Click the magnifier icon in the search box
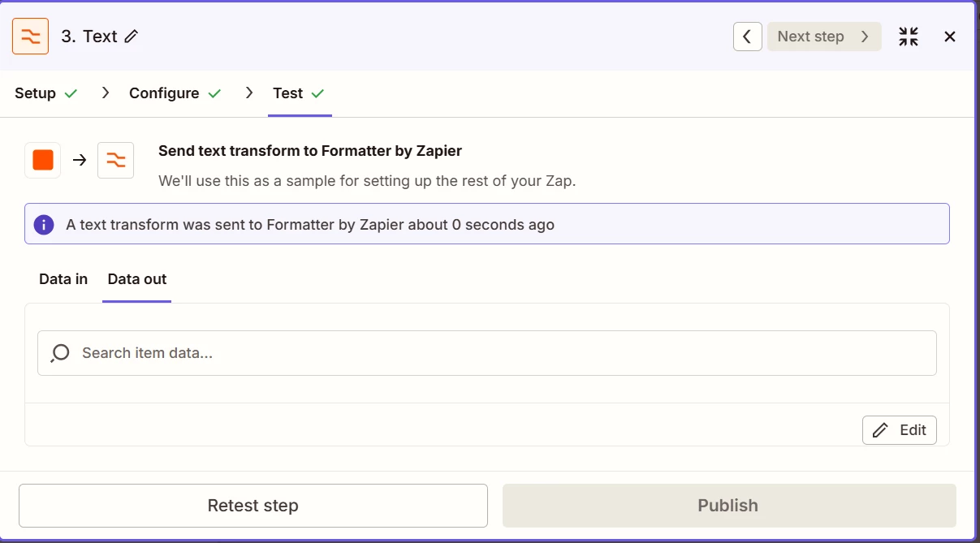Viewport: 980px width, 543px height. pos(60,353)
